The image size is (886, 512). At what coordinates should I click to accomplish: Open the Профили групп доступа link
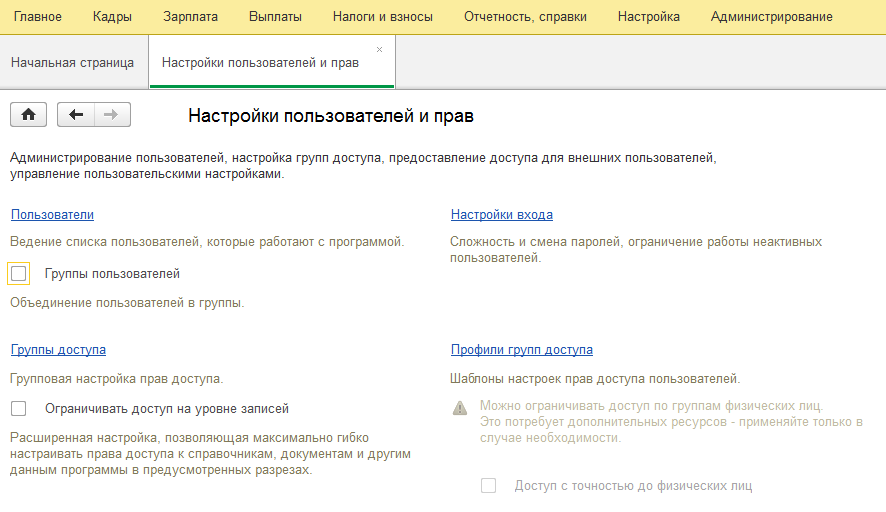point(521,350)
